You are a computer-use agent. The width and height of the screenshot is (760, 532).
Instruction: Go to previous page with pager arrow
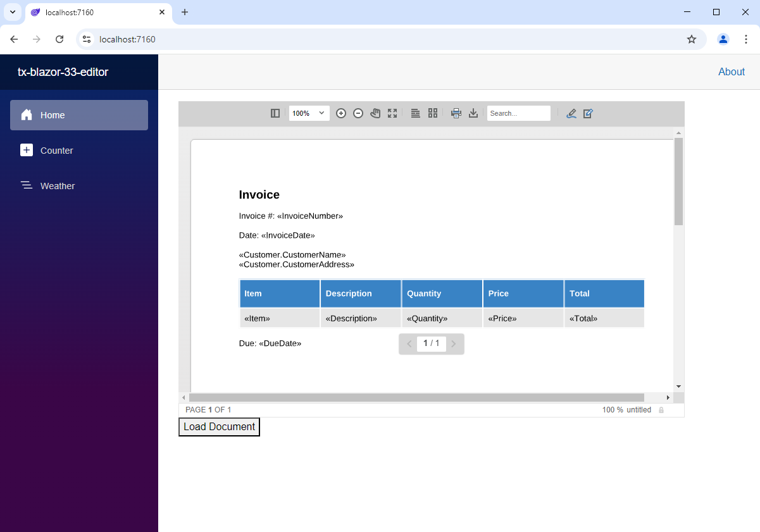pos(409,343)
